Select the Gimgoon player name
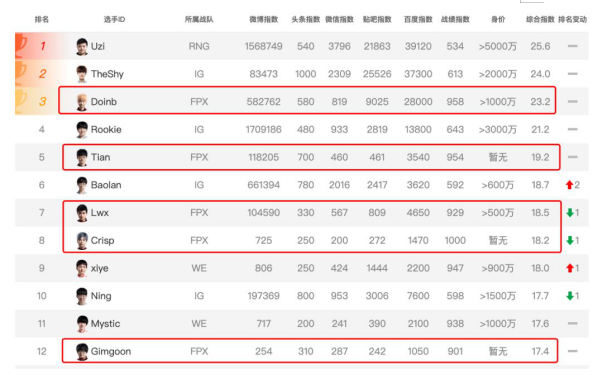 click(x=111, y=352)
